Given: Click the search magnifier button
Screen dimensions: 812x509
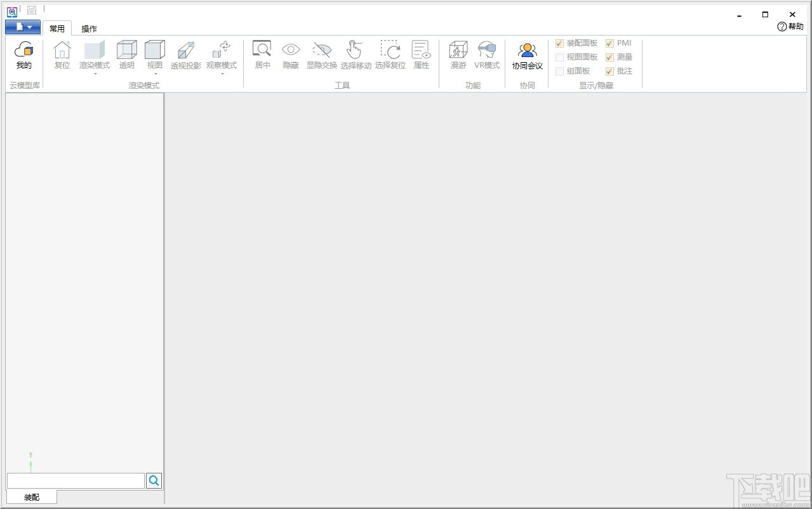Looking at the screenshot, I should [154, 481].
